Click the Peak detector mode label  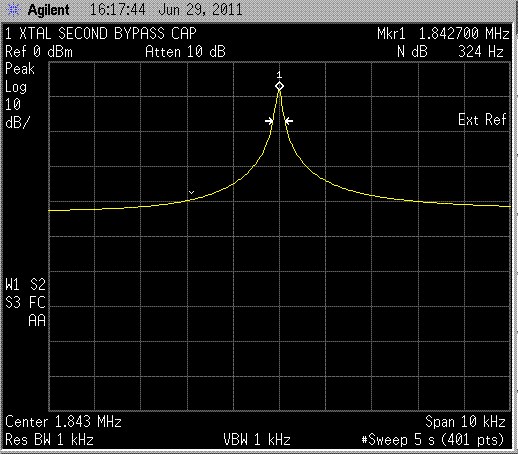(20, 69)
